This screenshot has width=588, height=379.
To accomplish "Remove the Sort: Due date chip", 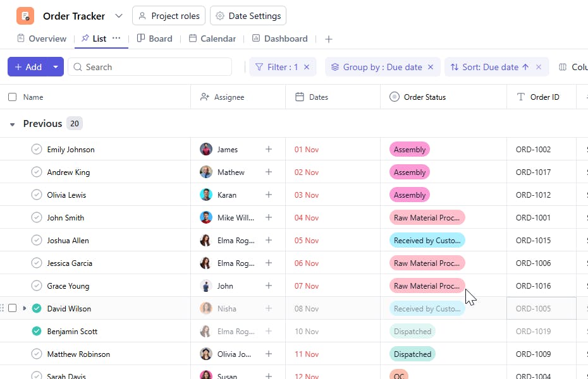I will click(x=539, y=67).
